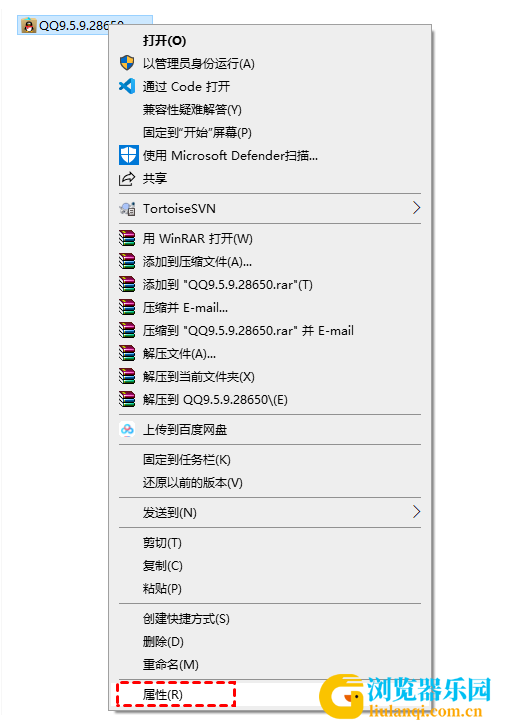Click the TortoiseSVN icon

127,209
